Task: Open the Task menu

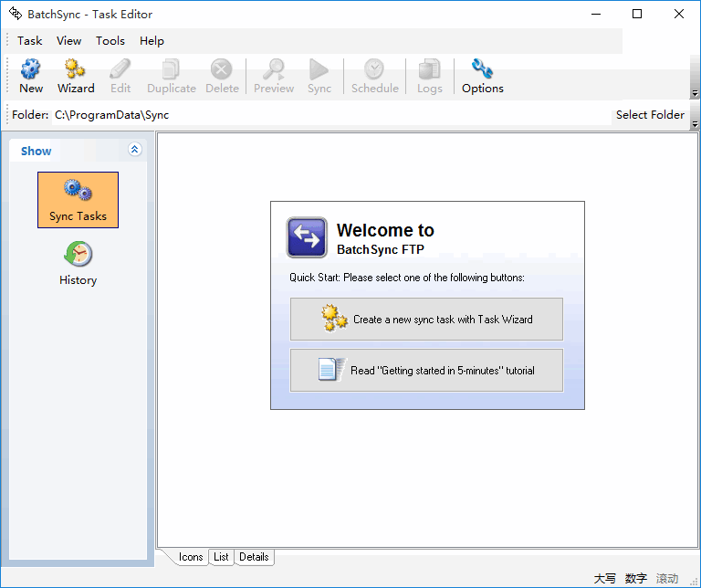Action: (x=29, y=41)
